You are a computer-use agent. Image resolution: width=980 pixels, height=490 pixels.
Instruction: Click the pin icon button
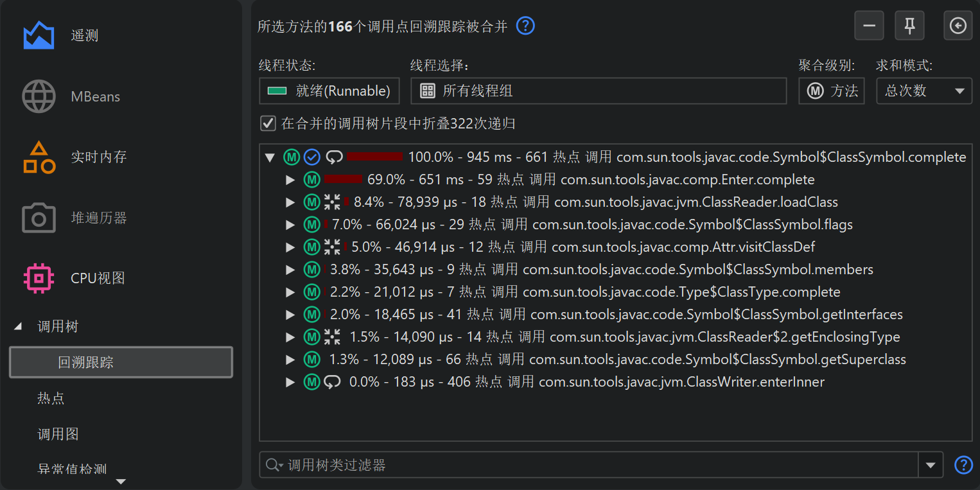[x=909, y=26]
